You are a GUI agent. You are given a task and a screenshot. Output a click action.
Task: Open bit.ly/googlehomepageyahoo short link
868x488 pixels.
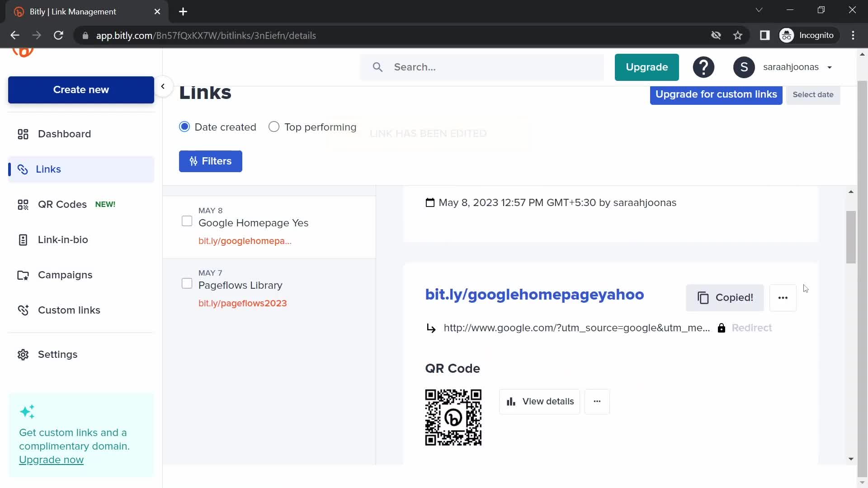pos(534,295)
